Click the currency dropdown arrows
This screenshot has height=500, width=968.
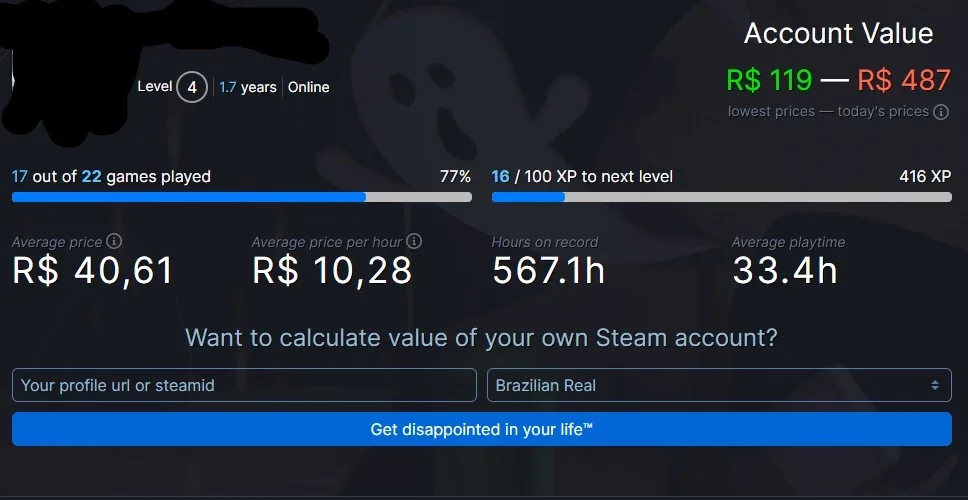pyautogui.click(x=935, y=385)
